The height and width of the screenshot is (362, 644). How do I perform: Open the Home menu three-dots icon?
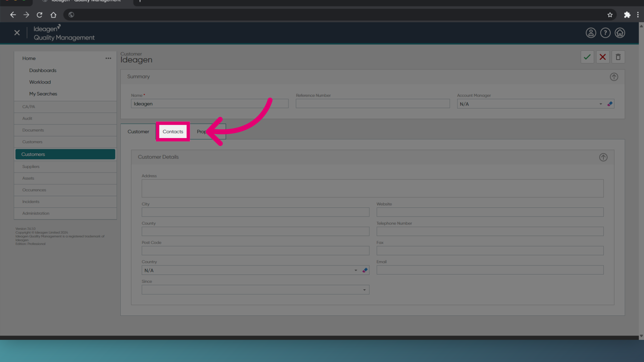point(108,58)
